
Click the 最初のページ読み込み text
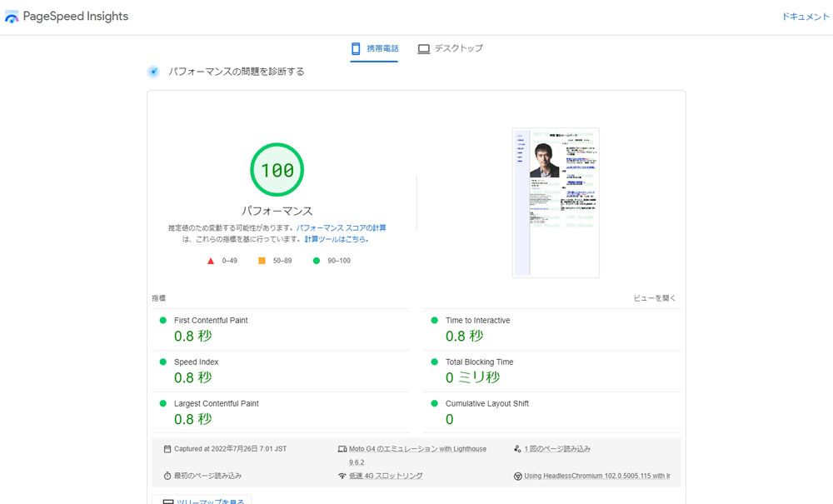(207, 476)
